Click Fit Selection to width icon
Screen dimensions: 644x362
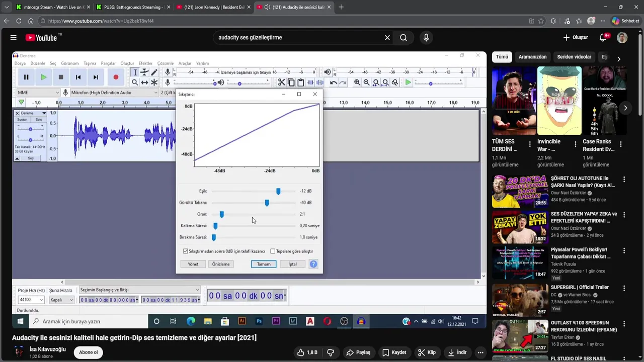pyautogui.click(x=376, y=82)
